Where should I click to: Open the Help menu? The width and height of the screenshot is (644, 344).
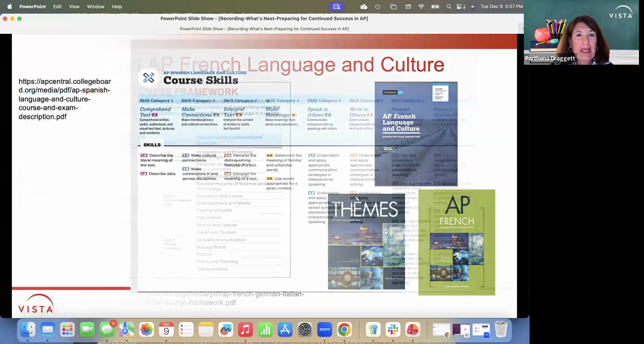pos(117,6)
